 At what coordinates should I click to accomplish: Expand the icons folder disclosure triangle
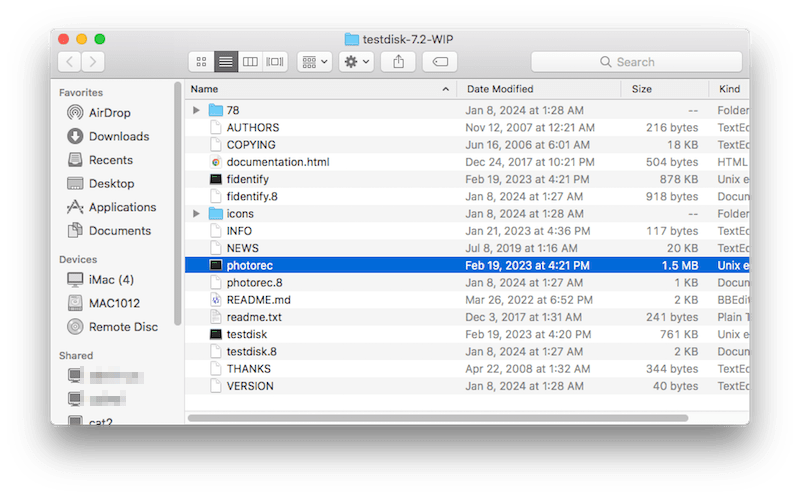(x=196, y=214)
